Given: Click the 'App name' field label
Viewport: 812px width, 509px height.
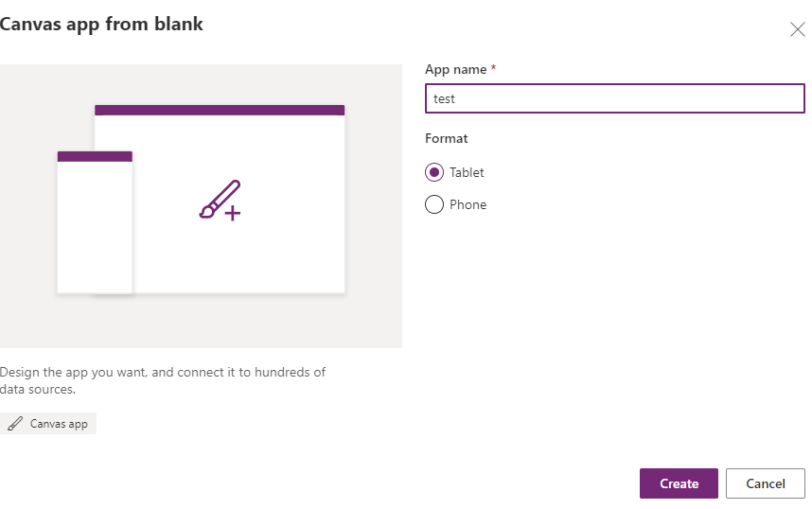Looking at the screenshot, I should coord(456,70).
